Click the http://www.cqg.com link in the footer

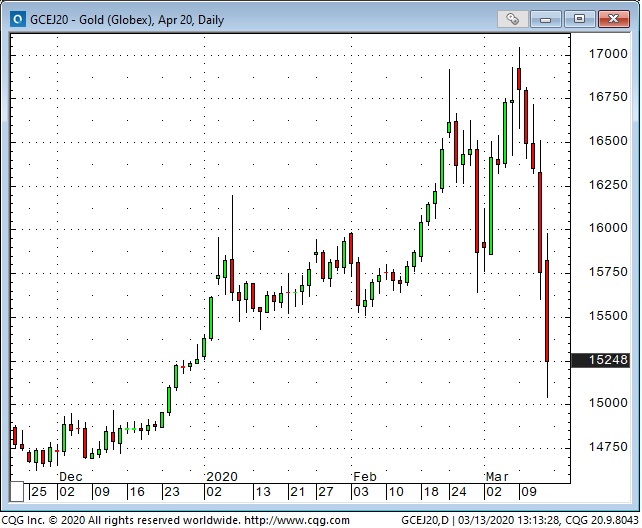click(297, 521)
